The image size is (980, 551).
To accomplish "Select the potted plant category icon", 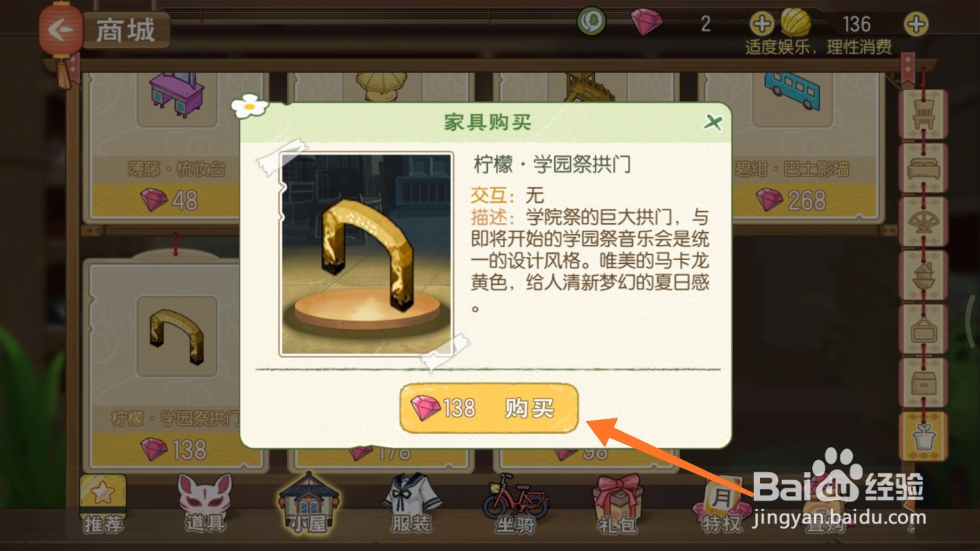I will tap(923, 437).
